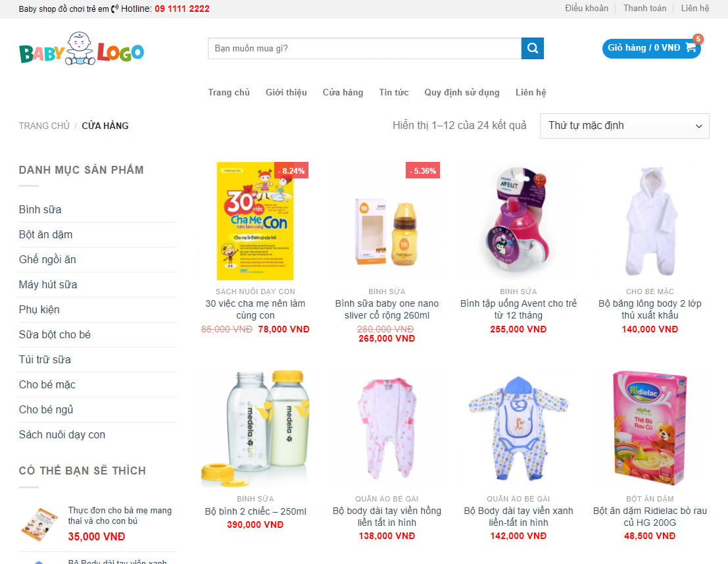This screenshot has width=728, height=564.
Task: Focus the Bạn muốn mua gì search field
Action: (x=364, y=48)
